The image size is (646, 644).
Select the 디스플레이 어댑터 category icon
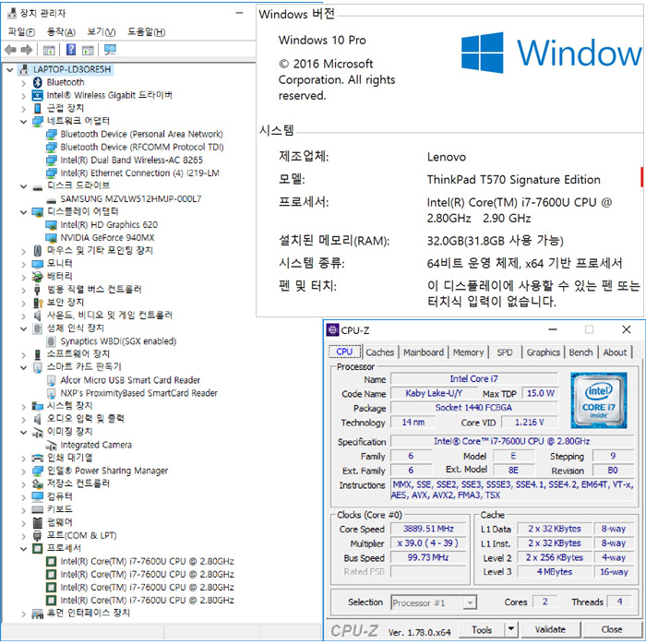38,212
